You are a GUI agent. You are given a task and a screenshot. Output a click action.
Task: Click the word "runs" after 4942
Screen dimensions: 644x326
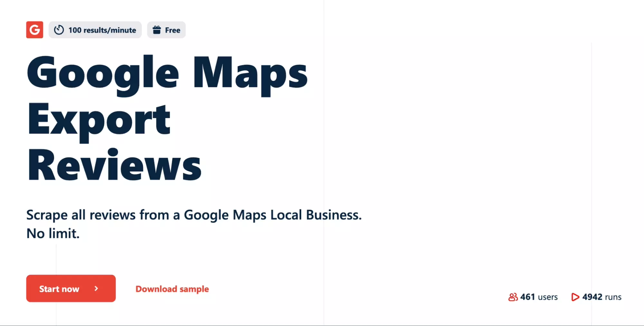(613, 297)
